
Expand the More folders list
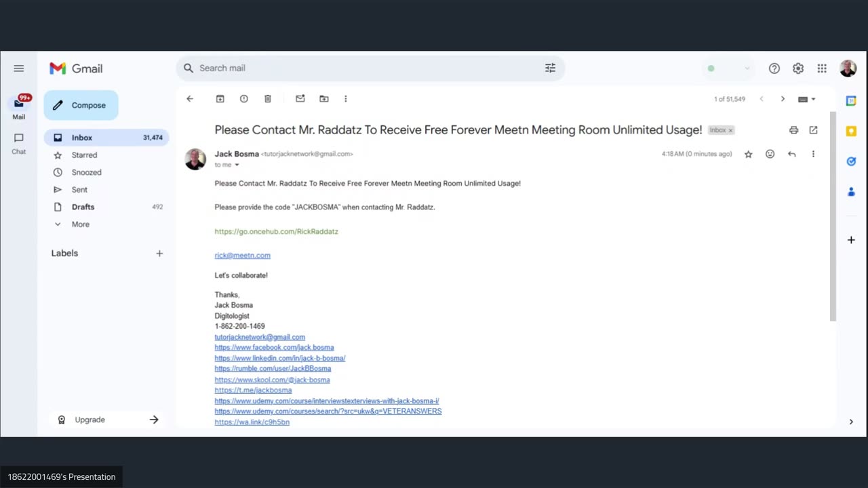[106, 224]
